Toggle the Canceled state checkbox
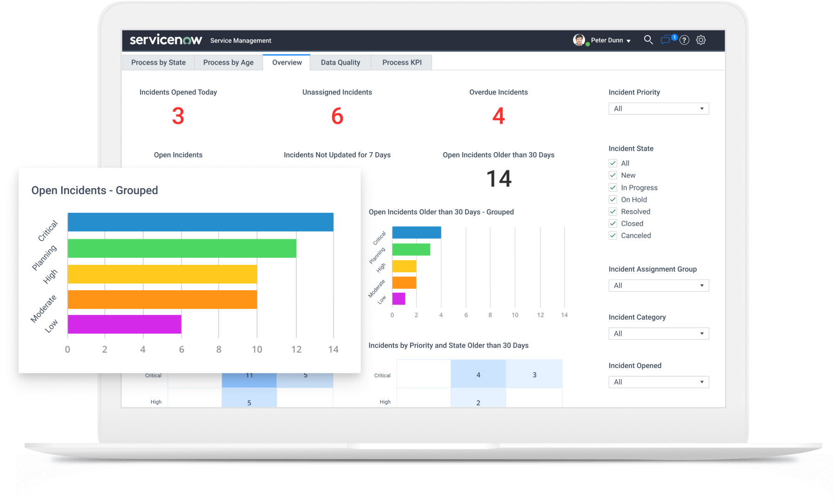Screen dimensions: 834x504 [x=613, y=236]
